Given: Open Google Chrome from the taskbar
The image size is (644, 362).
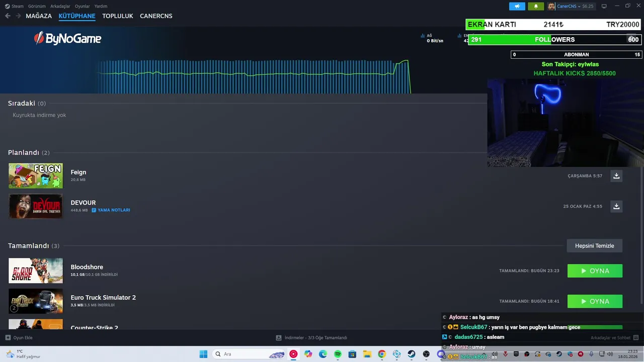Looking at the screenshot, I should 382,354.
